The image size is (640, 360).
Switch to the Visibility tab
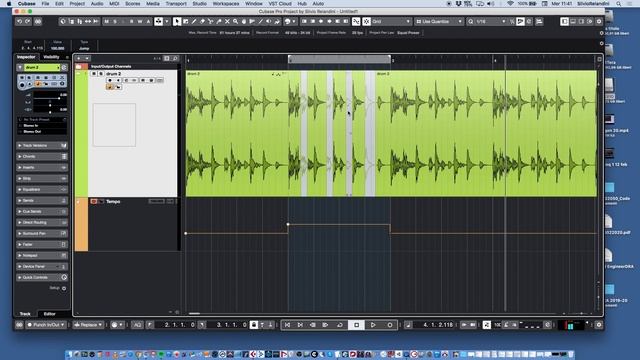point(51,57)
